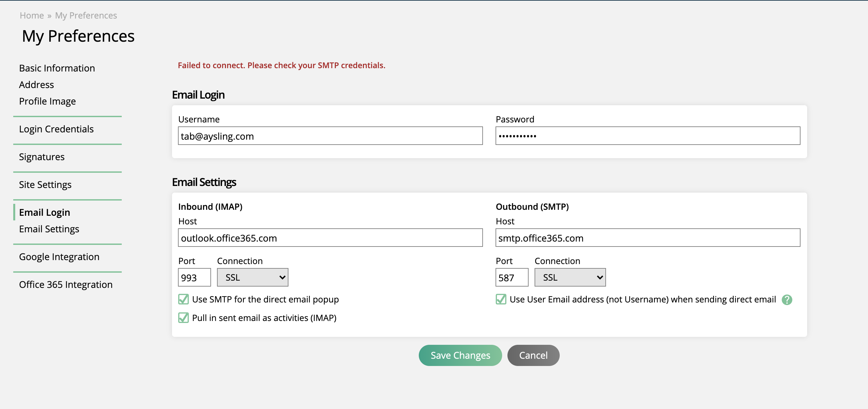Image resolution: width=868 pixels, height=409 pixels.
Task: Uncheck Use SMTP for direct email popup
Action: (183, 299)
